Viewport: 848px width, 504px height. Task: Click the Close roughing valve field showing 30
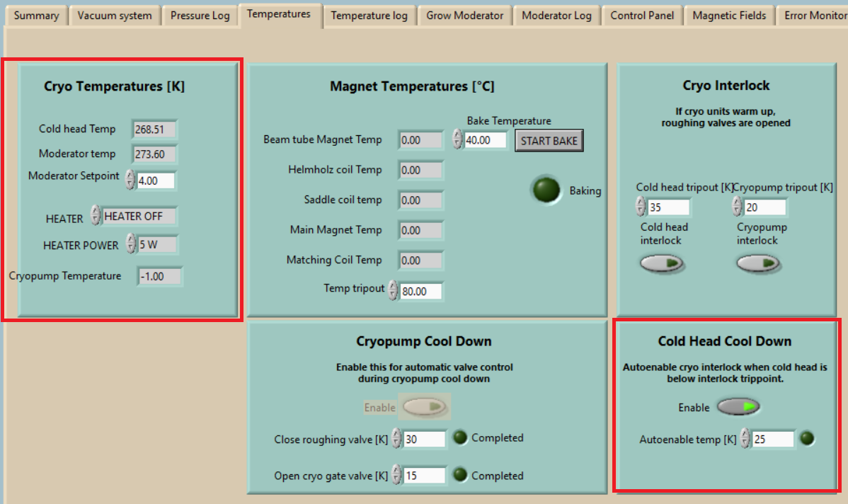coord(425,439)
